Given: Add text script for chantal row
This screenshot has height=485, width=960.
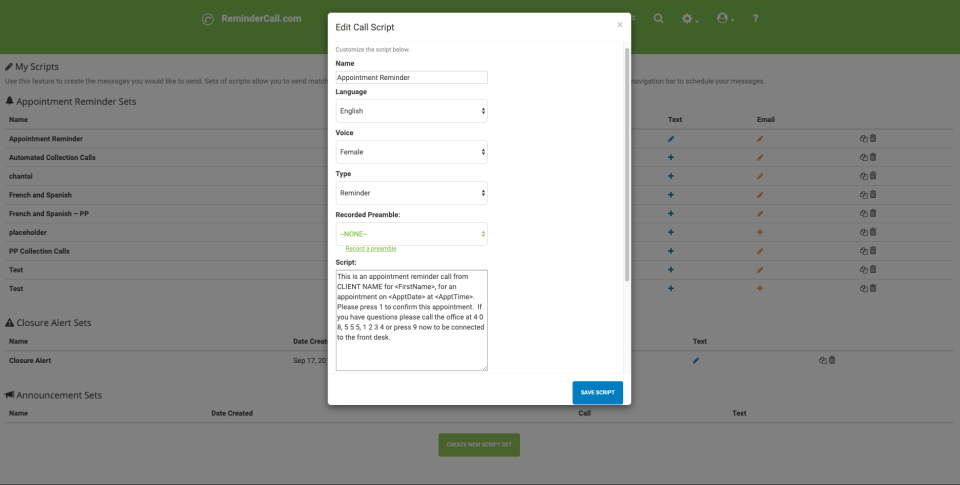Looking at the screenshot, I should point(671,176).
